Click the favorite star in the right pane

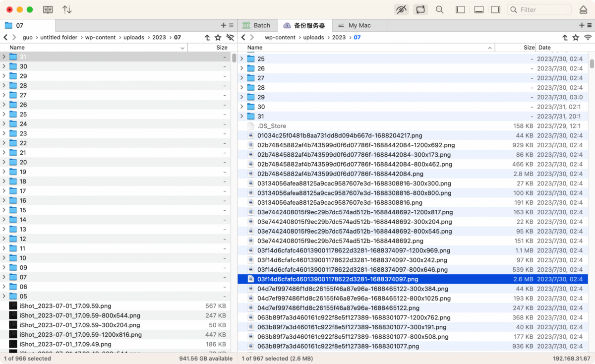576,37
